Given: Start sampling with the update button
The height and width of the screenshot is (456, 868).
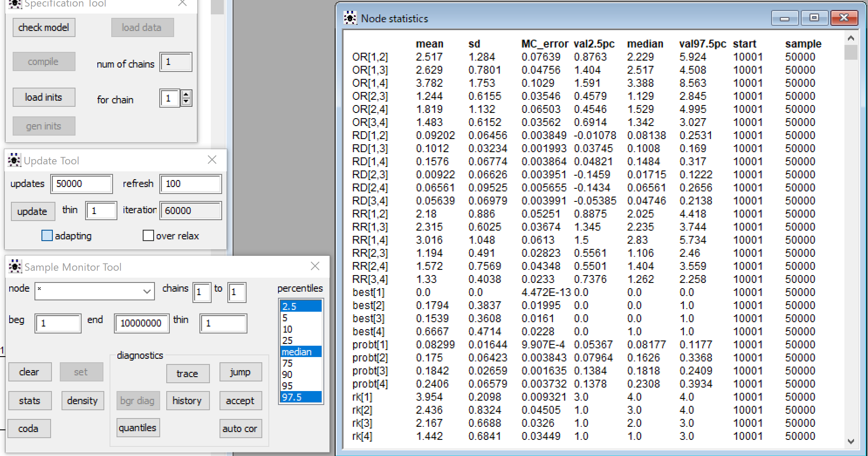Looking at the screenshot, I should click(x=33, y=211).
